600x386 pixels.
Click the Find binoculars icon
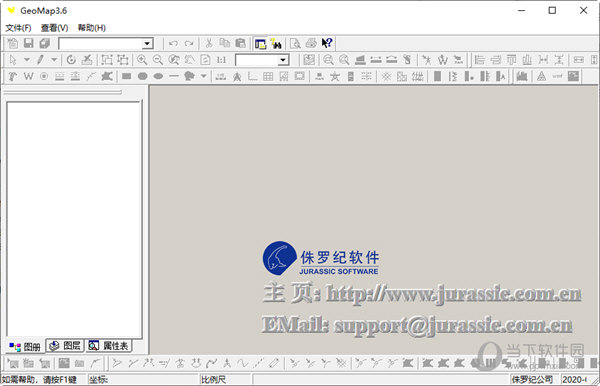(276, 44)
